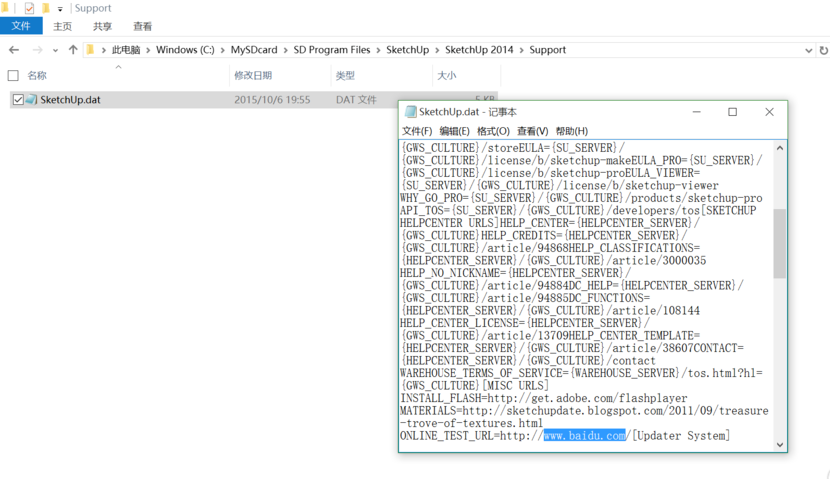Click 2015/10/6 19:55 date cell
The image size is (830, 479).
272,100
